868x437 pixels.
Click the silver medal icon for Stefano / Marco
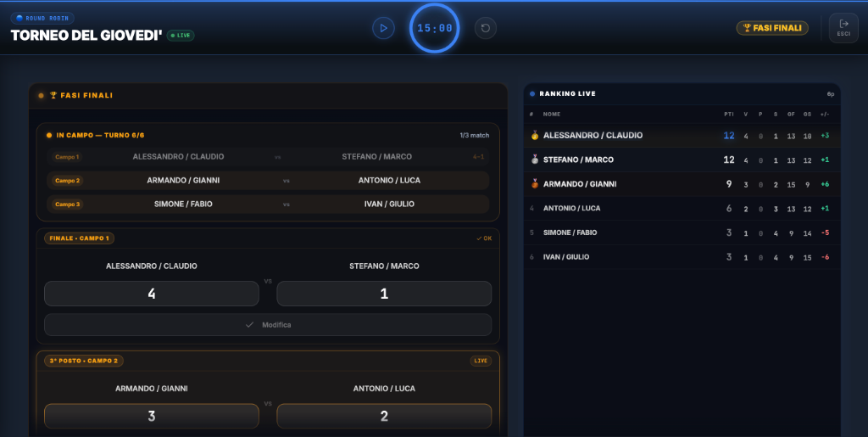[x=535, y=160]
